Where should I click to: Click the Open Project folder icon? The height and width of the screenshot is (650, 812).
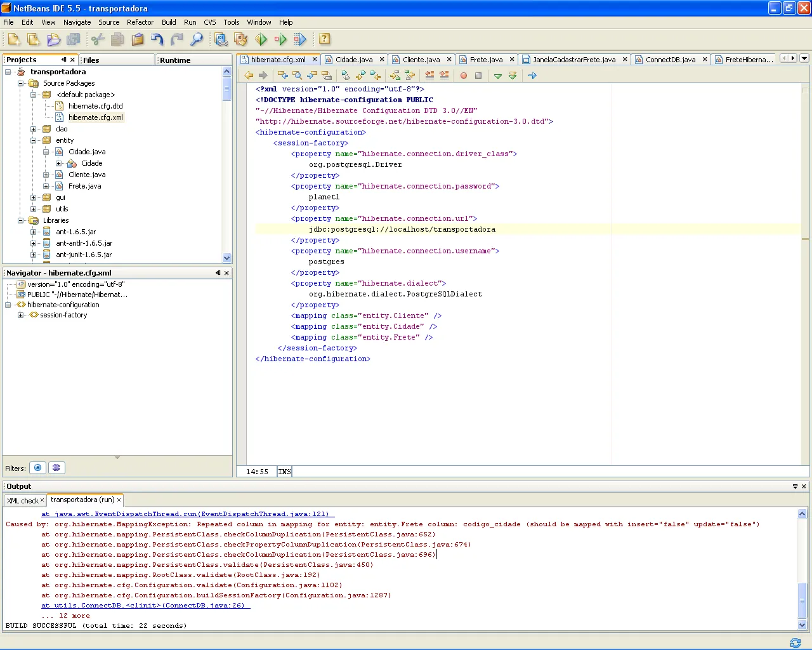coord(54,39)
